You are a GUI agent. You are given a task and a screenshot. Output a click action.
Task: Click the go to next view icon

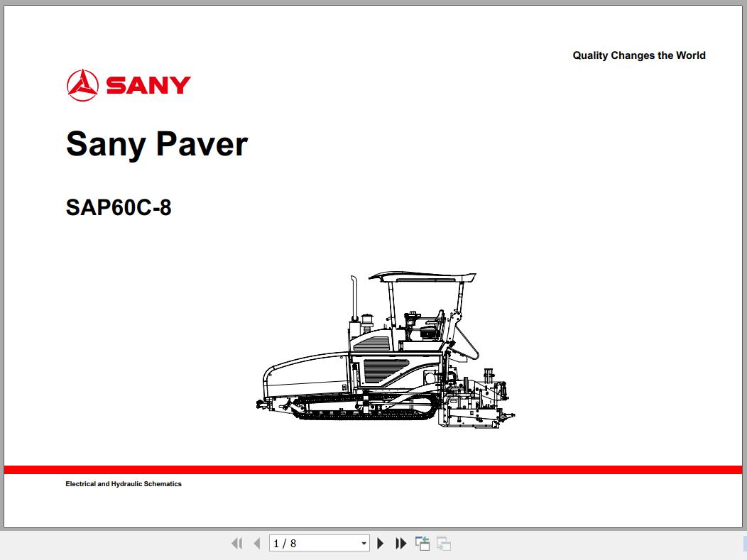[444, 544]
